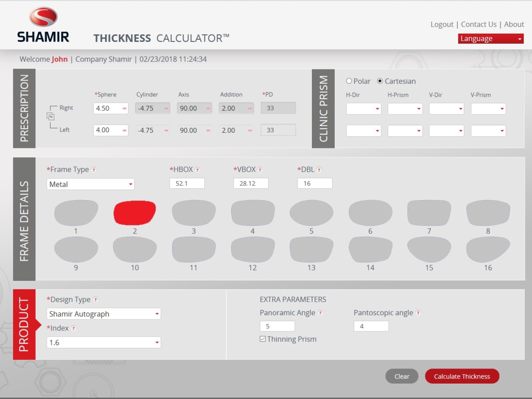The height and width of the screenshot is (399, 532).
Task: Click the red selected frame shape 2
Action: click(135, 213)
